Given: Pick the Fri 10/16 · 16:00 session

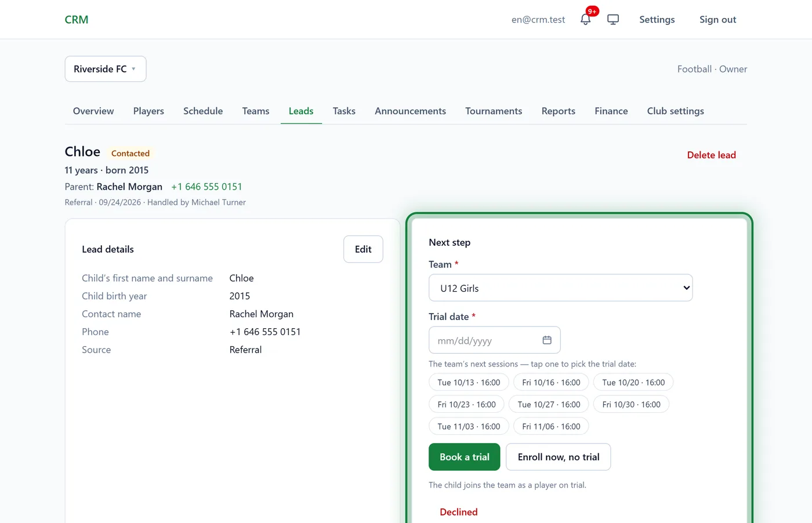Looking at the screenshot, I should pyautogui.click(x=551, y=383).
